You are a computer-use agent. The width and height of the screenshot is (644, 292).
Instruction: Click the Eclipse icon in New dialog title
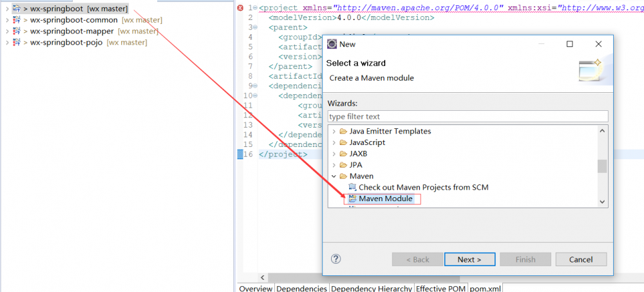(332, 44)
